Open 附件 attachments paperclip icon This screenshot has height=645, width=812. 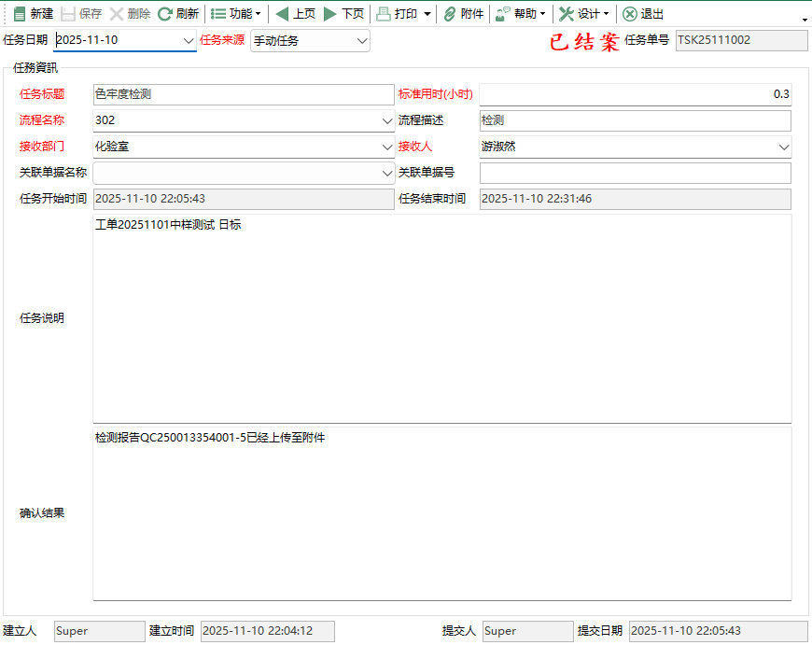pyautogui.click(x=450, y=14)
